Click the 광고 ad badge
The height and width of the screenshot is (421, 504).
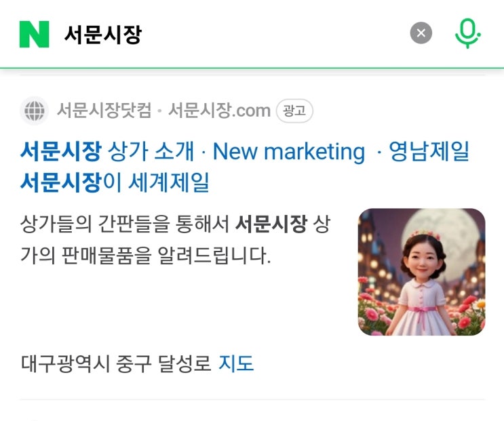[x=294, y=111]
